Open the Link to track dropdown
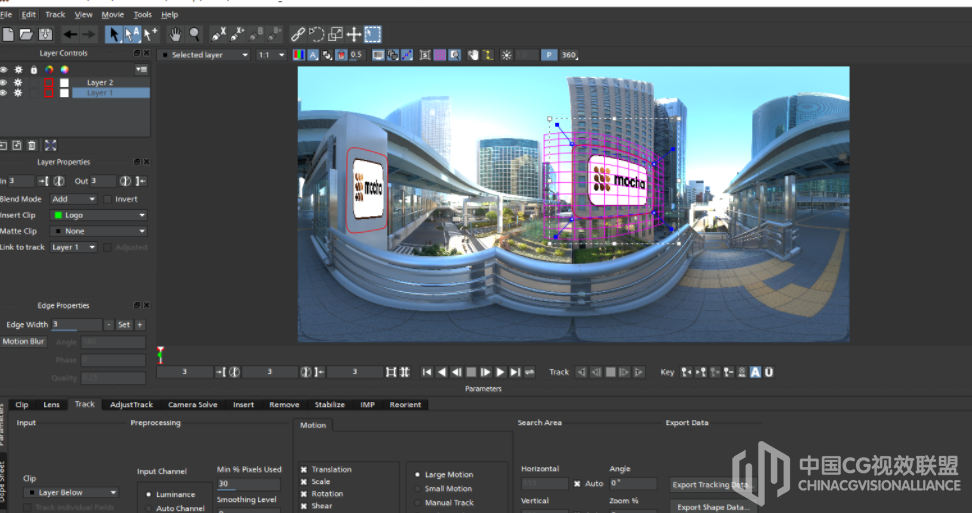 [73, 247]
